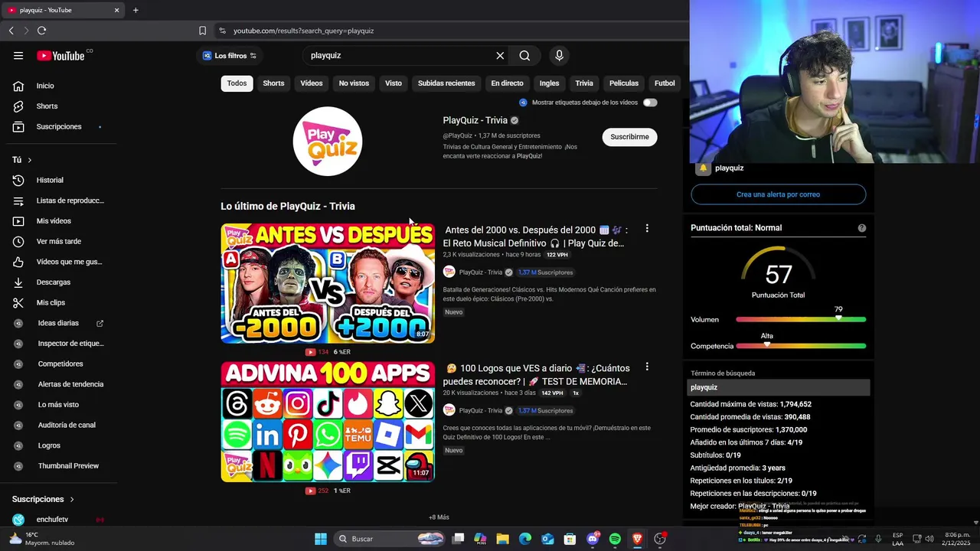Open Logros in sidebar
This screenshot has width=980, height=551.
coord(49,445)
